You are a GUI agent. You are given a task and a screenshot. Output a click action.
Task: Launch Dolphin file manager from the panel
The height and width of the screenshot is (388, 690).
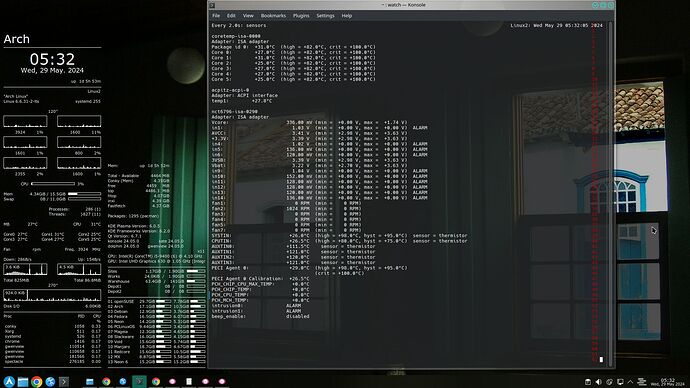[x=23, y=381]
